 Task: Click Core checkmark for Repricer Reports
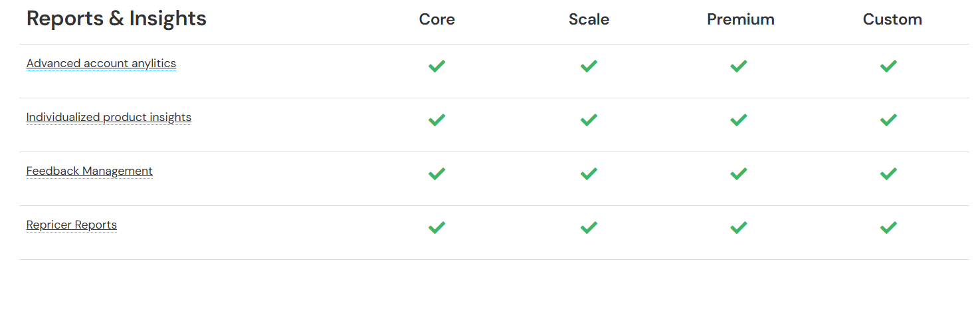pyautogui.click(x=437, y=228)
